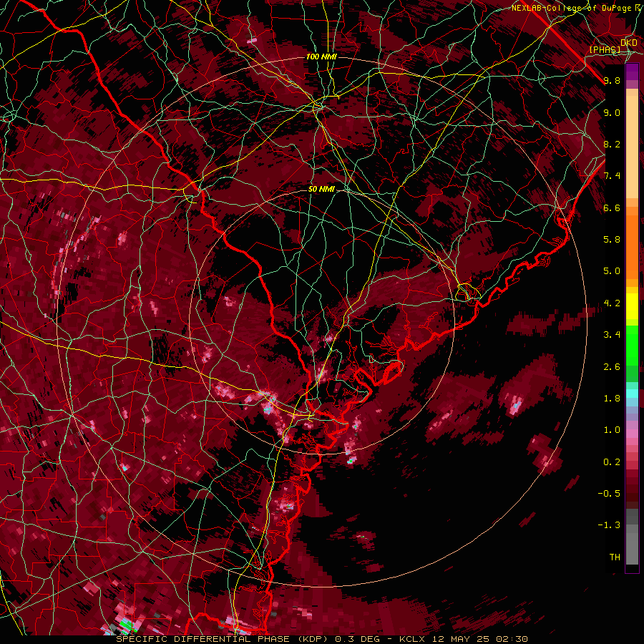Click the 4.2 scale value
The width and height of the screenshot is (644, 644).
(612, 303)
